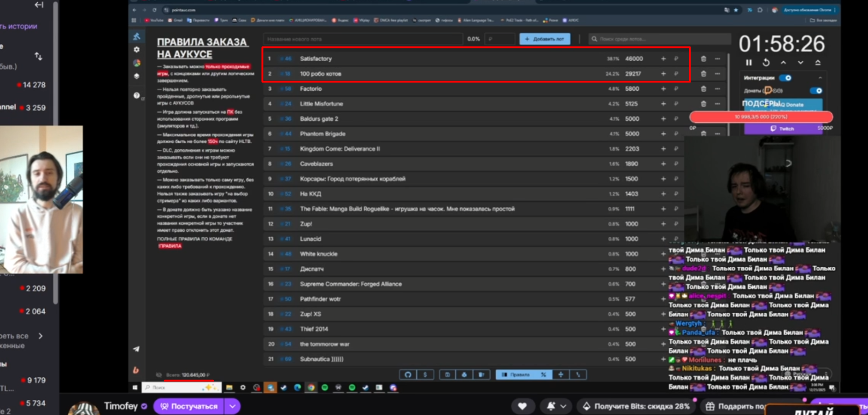Click the new lot amount field

click(x=500, y=39)
